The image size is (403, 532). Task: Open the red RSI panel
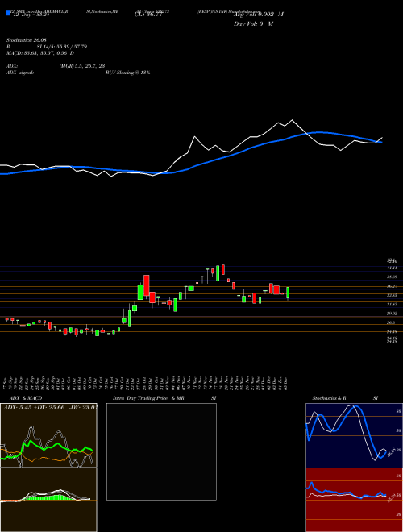(354, 500)
